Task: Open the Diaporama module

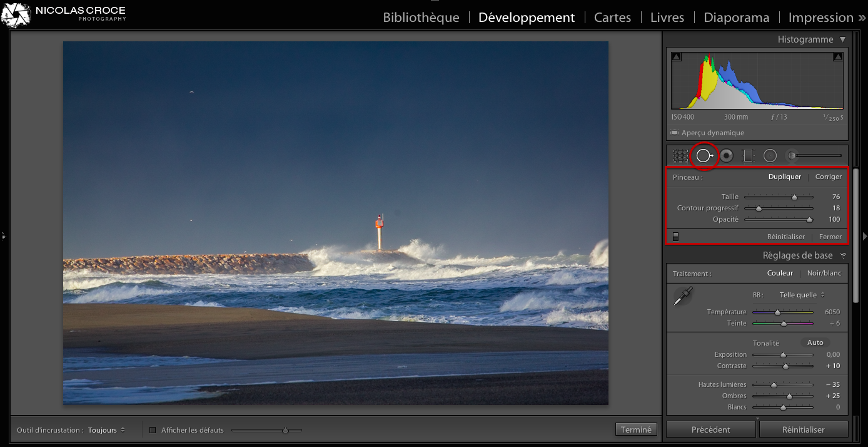Action: [x=737, y=17]
